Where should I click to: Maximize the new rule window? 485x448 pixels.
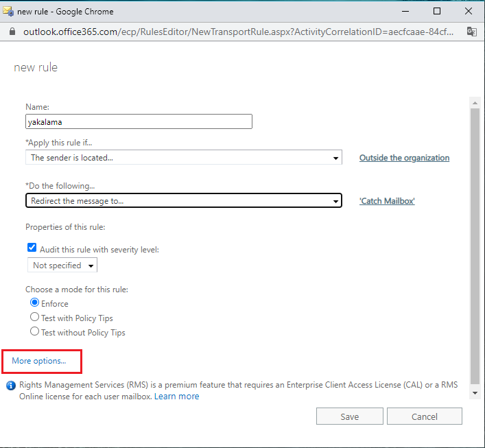pyautogui.click(x=437, y=11)
